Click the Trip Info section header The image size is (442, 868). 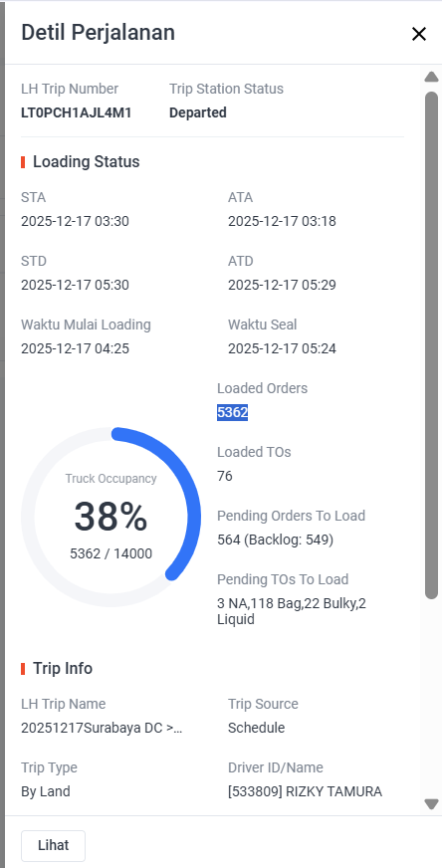(x=63, y=669)
